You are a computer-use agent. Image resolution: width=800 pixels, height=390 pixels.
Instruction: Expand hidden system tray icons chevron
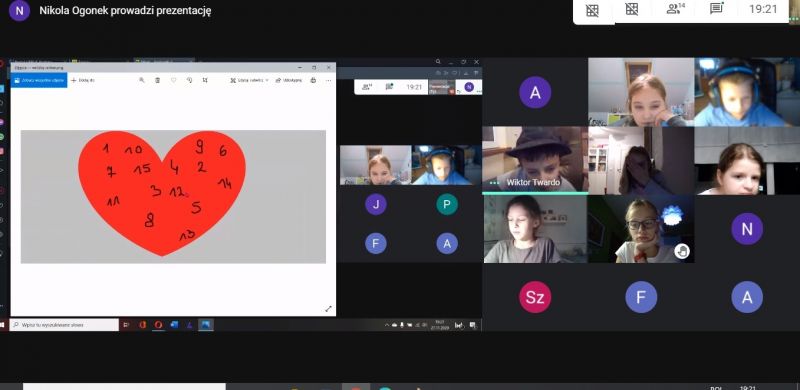tap(387, 325)
